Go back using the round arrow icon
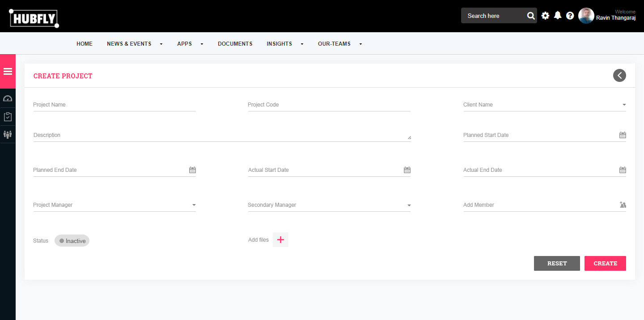 (619, 76)
